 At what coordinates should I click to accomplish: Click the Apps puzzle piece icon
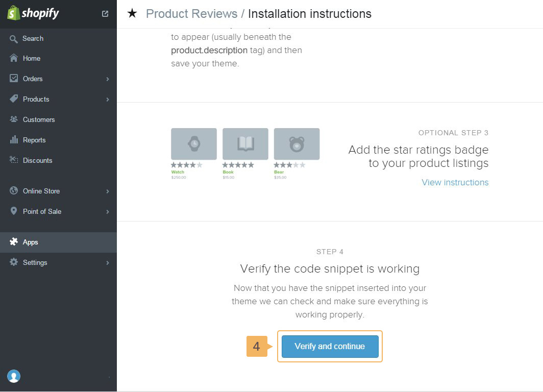(14, 242)
